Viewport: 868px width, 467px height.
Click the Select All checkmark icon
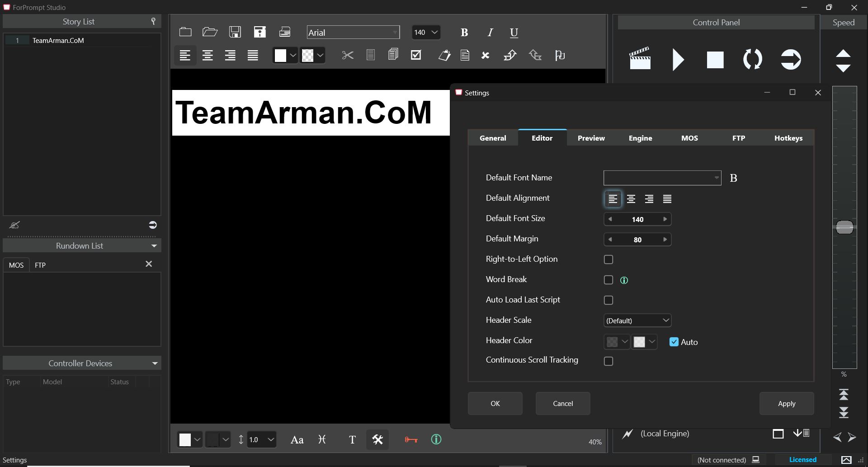pos(416,55)
